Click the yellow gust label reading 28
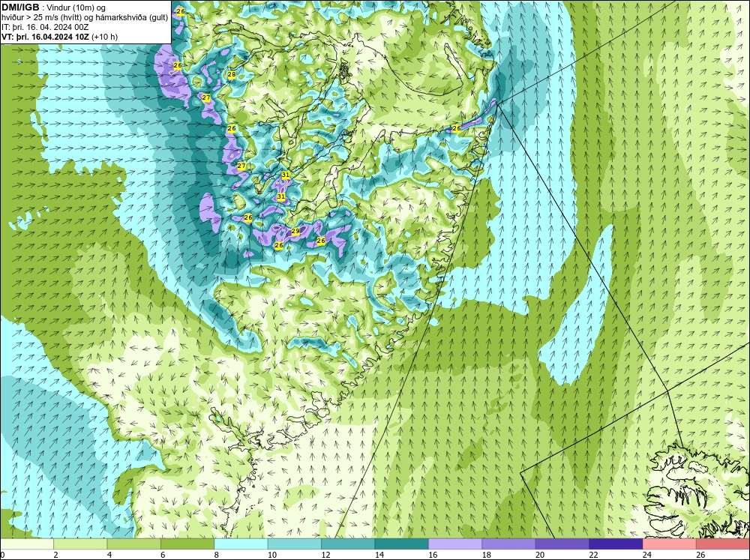Image resolution: width=750 pixels, height=560 pixels. tap(232, 75)
